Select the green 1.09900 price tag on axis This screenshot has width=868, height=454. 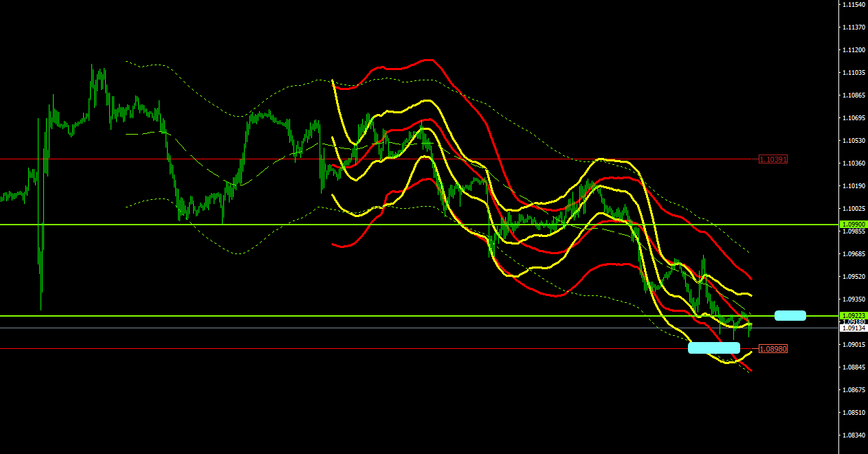(854, 225)
